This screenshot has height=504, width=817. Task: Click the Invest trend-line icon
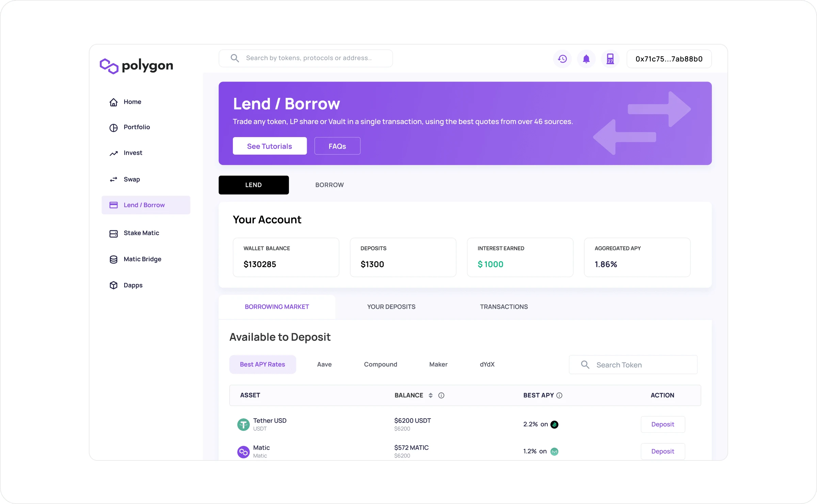pyautogui.click(x=113, y=153)
